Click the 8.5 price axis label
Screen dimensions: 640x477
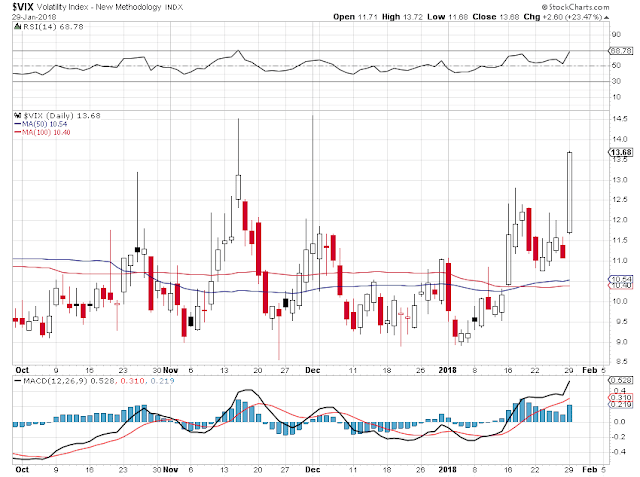(620, 362)
